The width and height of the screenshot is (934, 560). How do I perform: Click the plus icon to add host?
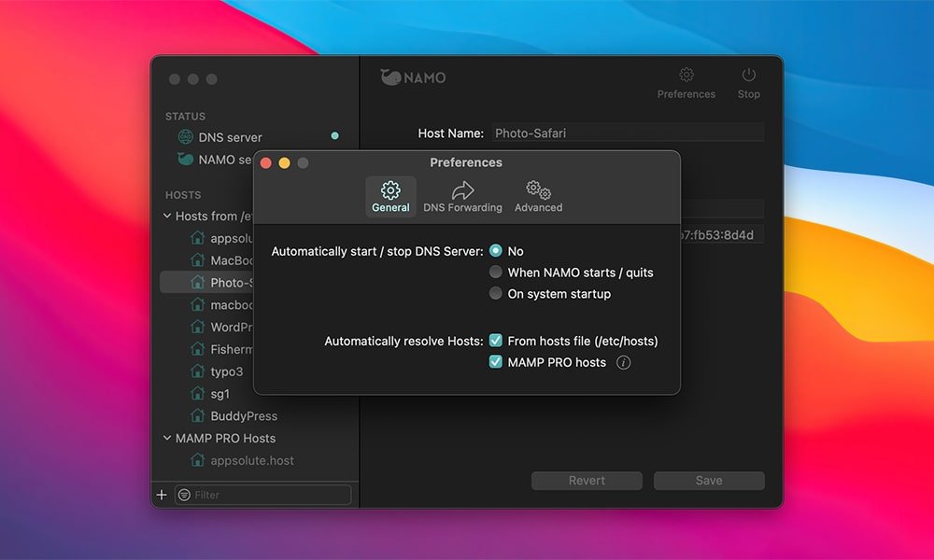pos(162,495)
